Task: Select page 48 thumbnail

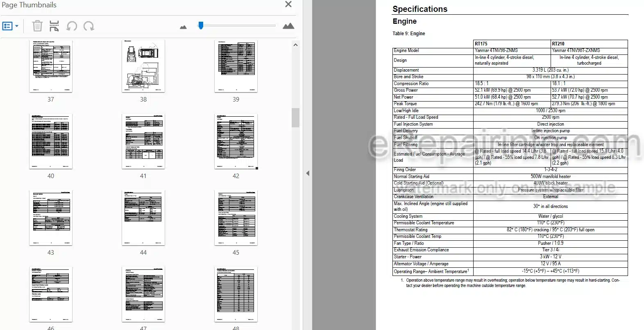Action: [x=236, y=294]
